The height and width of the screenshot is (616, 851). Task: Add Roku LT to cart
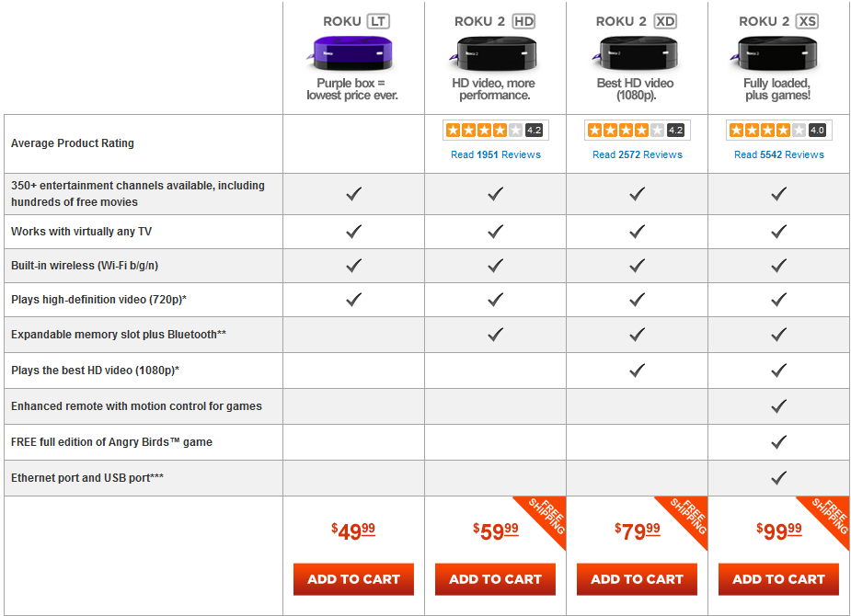point(353,579)
